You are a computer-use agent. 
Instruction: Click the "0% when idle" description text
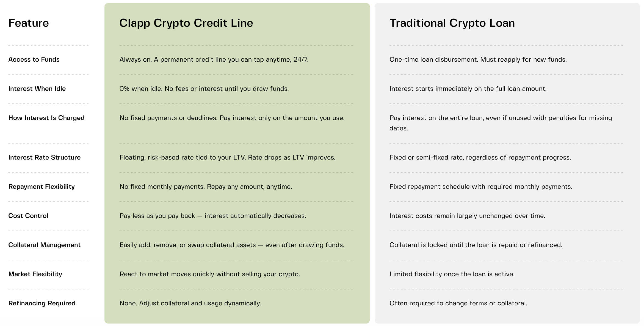[x=204, y=89]
